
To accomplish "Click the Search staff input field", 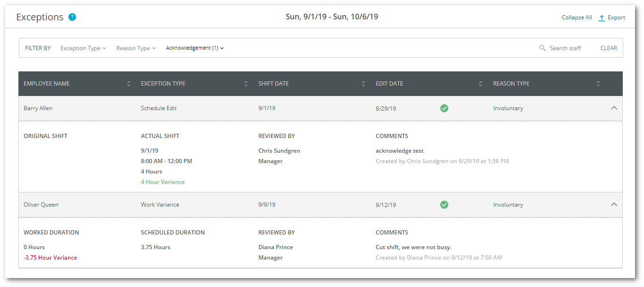I will [x=565, y=48].
